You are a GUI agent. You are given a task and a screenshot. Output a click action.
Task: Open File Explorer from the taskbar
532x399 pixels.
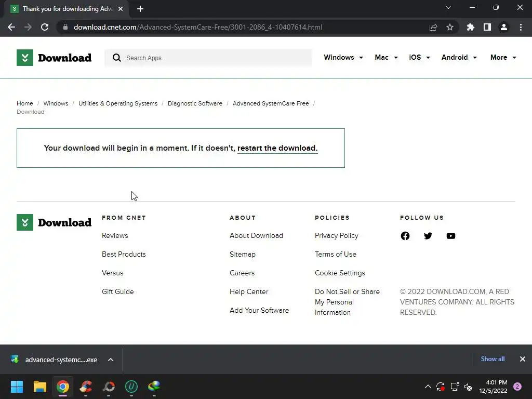click(39, 387)
